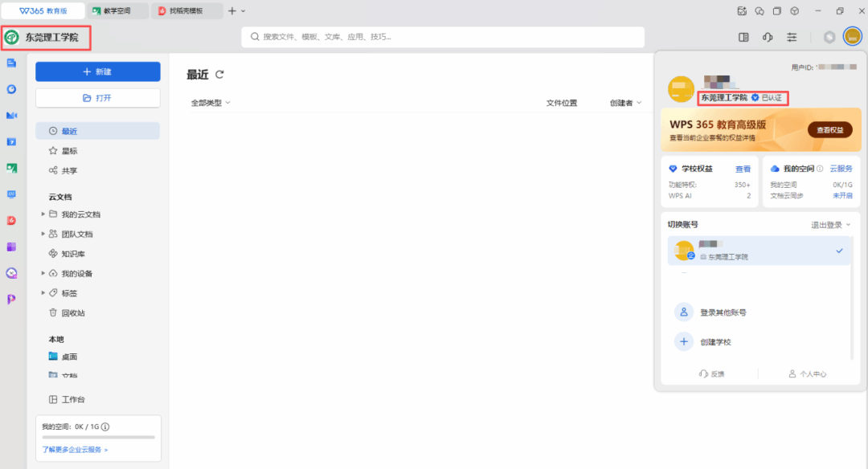The height and width of the screenshot is (469, 868).
Task: Click the overlapping windows icon in title bar
Action: coord(777,10)
